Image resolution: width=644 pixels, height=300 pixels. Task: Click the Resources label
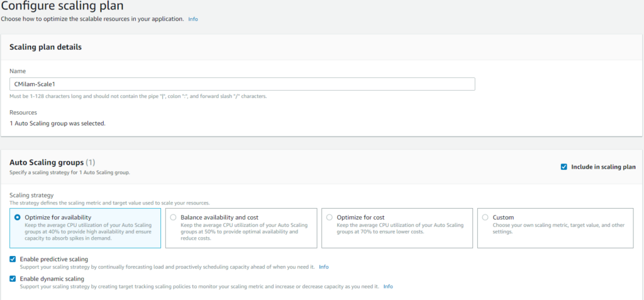pos(23,112)
